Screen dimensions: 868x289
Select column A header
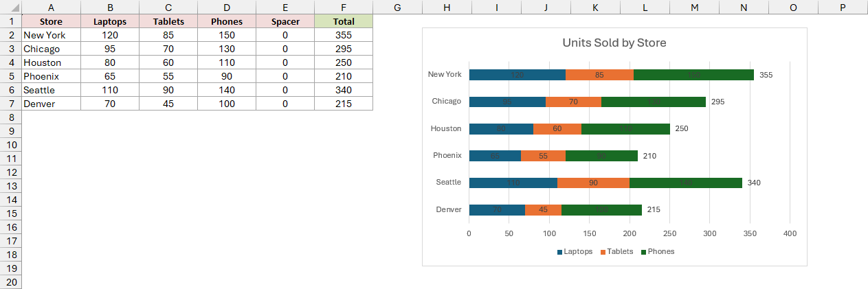[x=51, y=7]
